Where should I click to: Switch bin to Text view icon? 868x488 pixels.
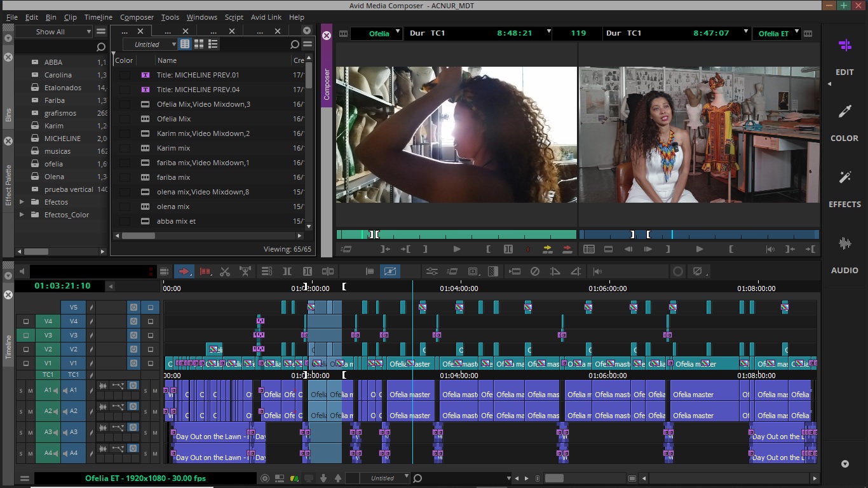click(185, 44)
